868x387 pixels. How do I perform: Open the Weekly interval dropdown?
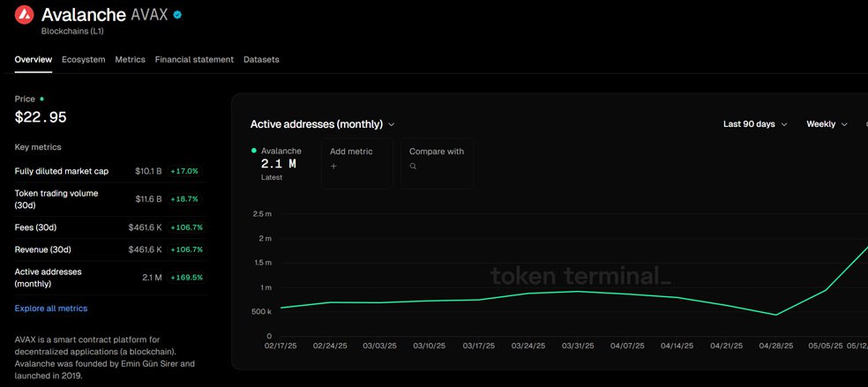click(827, 124)
